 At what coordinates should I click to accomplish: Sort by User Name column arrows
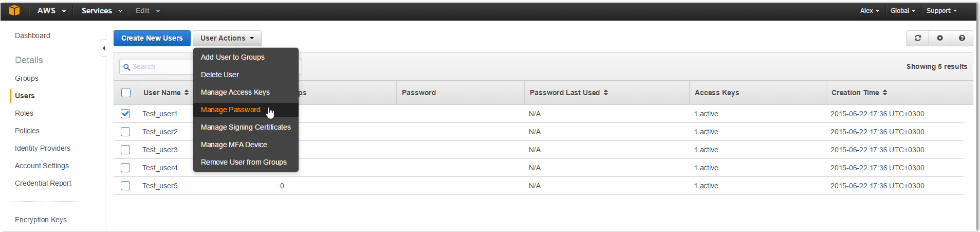187,93
